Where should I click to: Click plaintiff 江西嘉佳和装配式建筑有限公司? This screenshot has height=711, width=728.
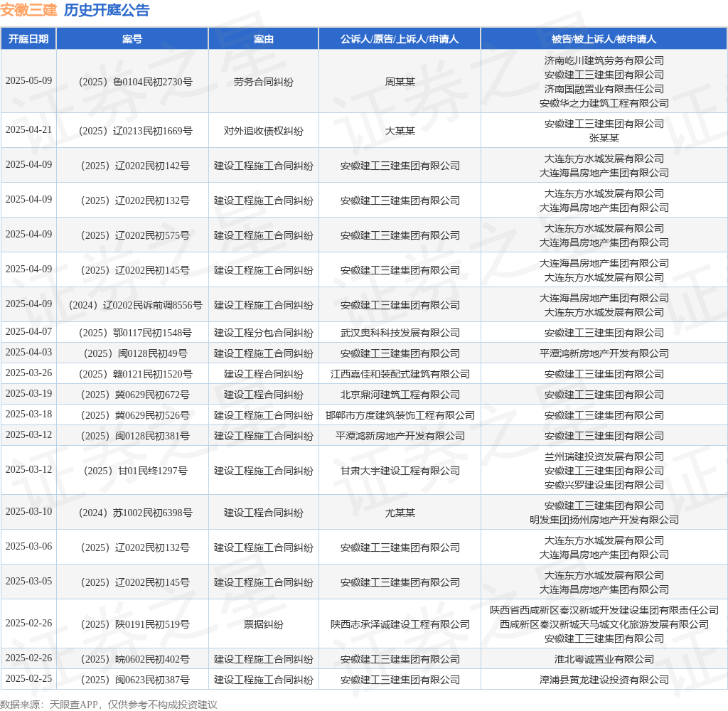click(x=400, y=374)
